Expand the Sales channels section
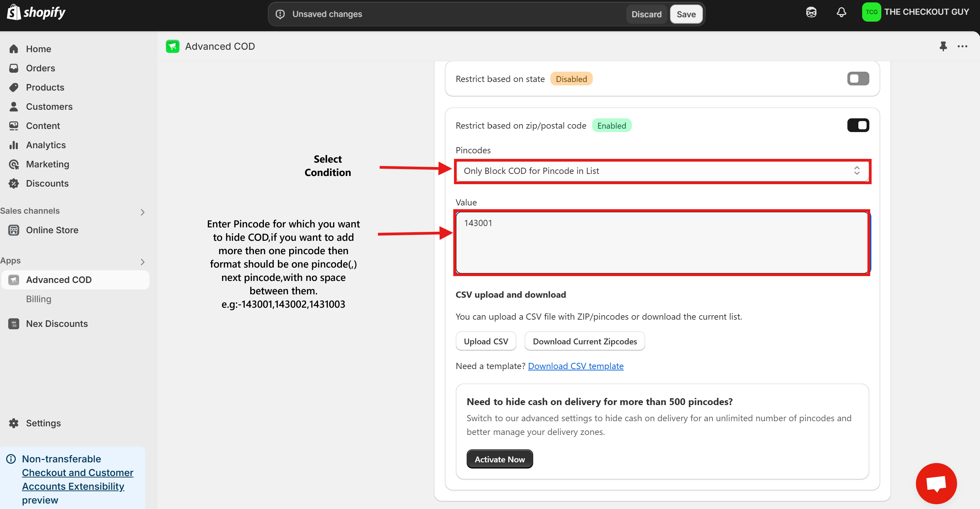This screenshot has width=980, height=509. (x=142, y=212)
